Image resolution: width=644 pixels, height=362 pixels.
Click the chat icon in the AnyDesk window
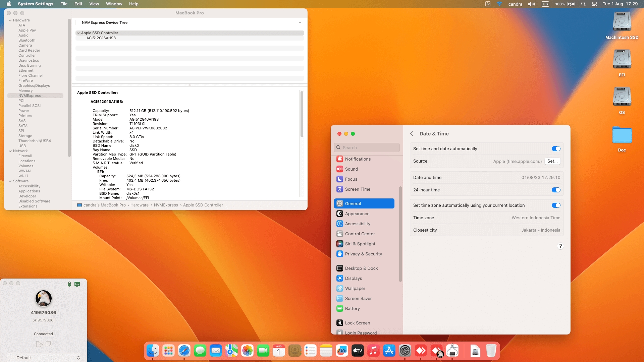(48, 344)
